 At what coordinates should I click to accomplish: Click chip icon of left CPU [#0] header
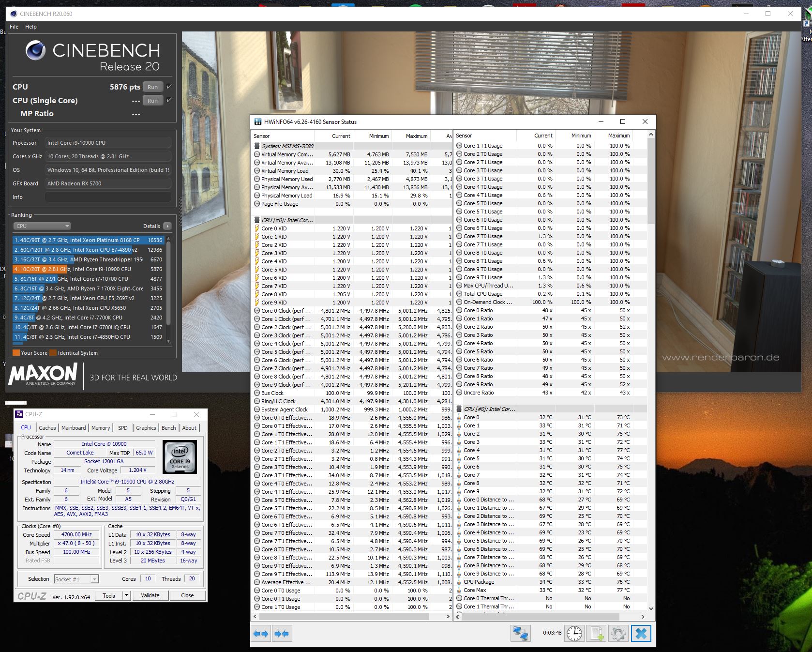point(257,220)
